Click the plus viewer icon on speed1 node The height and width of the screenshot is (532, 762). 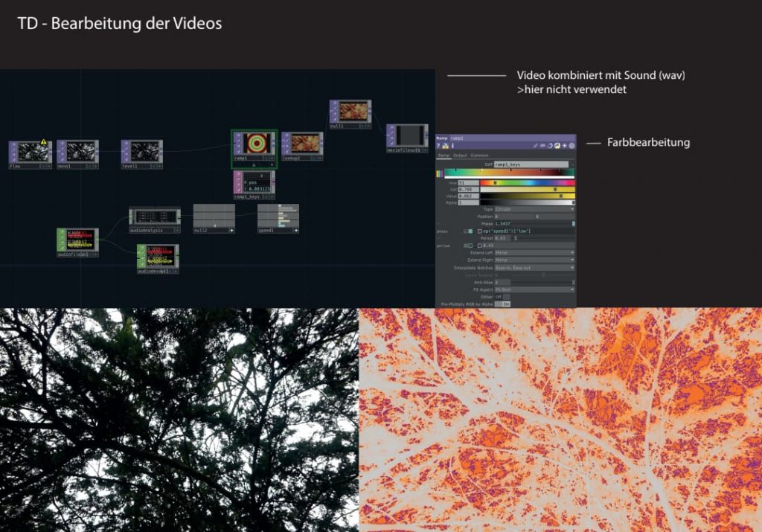tap(295, 231)
